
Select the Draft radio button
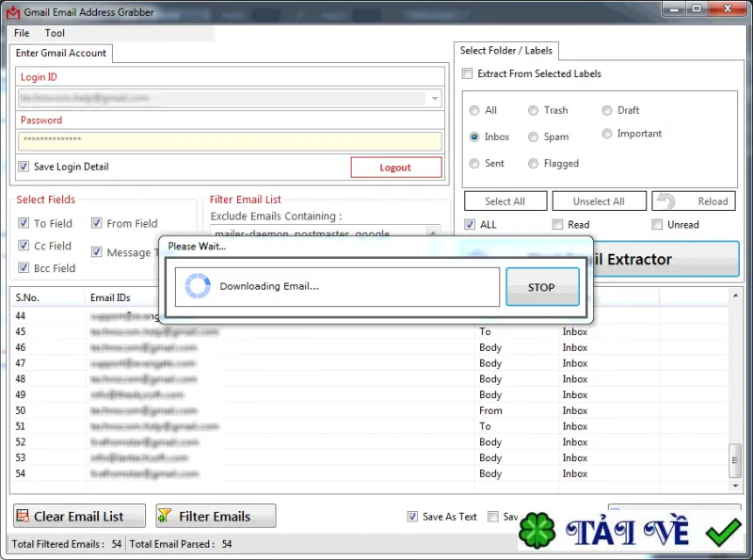[607, 110]
